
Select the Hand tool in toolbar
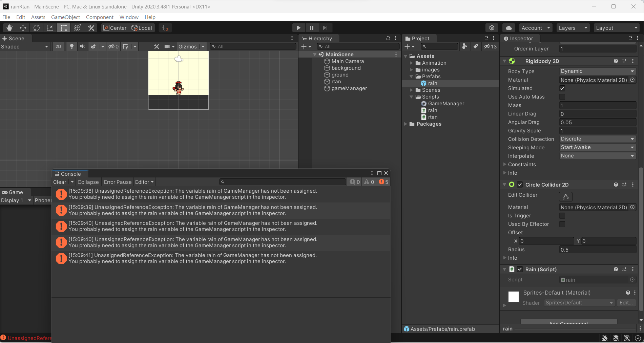pyautogui.click(x=9, y=28)
